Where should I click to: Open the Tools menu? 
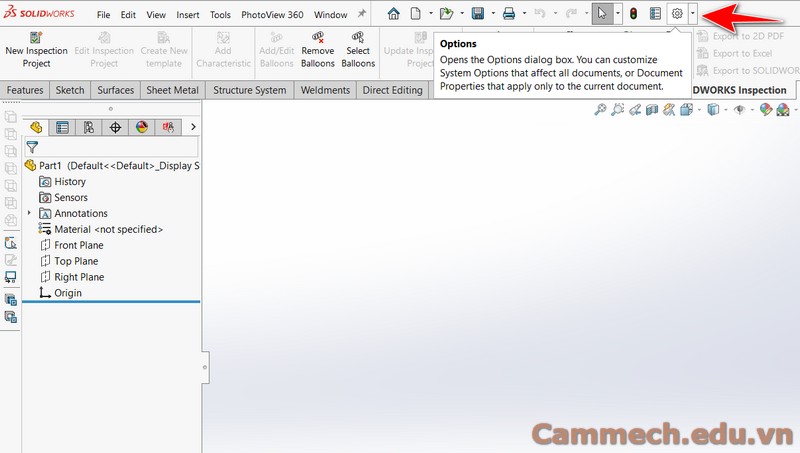pyautogui.click(x=220, y=15)
